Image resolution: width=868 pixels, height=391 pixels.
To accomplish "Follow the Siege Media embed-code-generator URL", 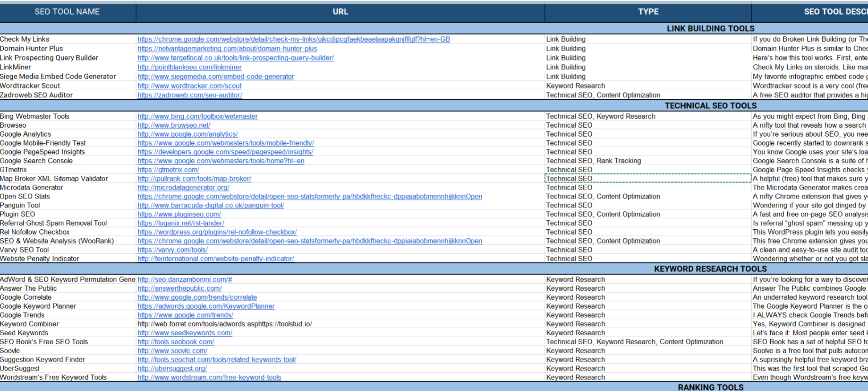I will click(x=216, y=77).
